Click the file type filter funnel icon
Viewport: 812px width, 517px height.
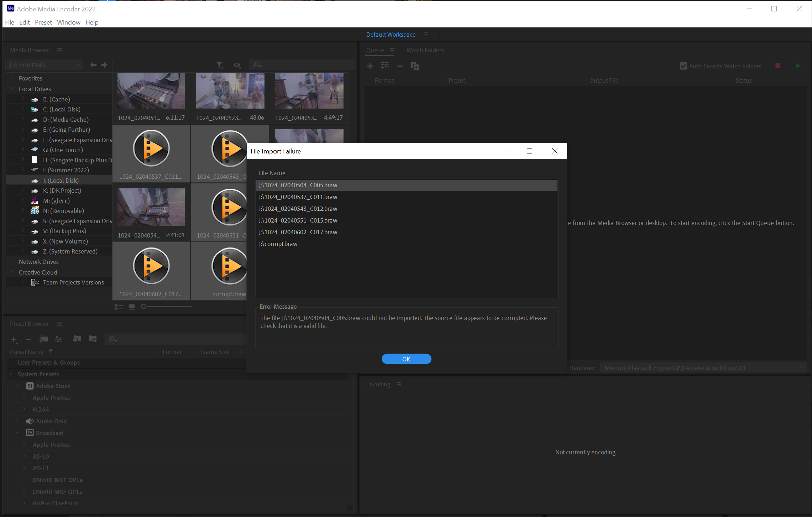pos(220,65)
